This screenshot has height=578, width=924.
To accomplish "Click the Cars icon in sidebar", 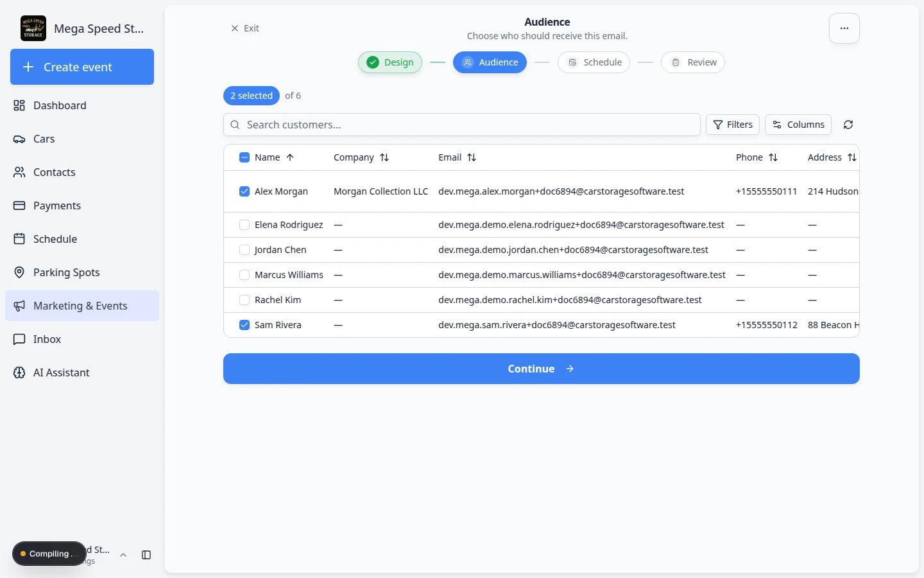I will (x=19, y=139).
